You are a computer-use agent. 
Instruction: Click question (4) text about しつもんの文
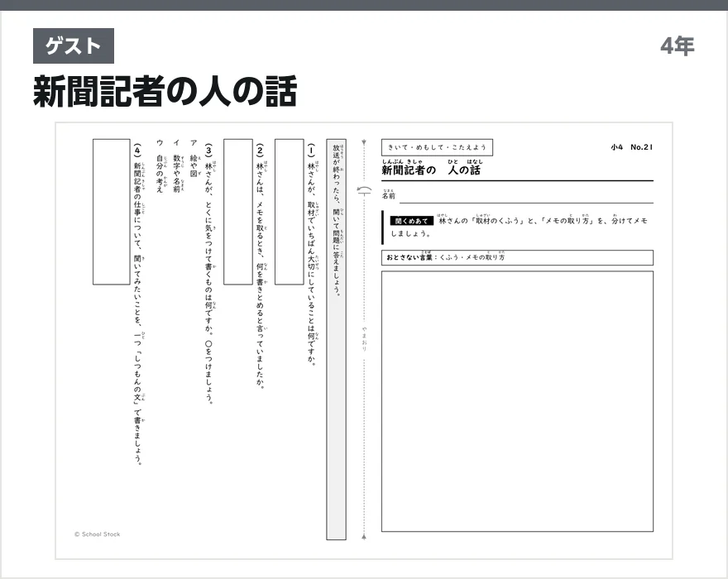coord(137,304)
